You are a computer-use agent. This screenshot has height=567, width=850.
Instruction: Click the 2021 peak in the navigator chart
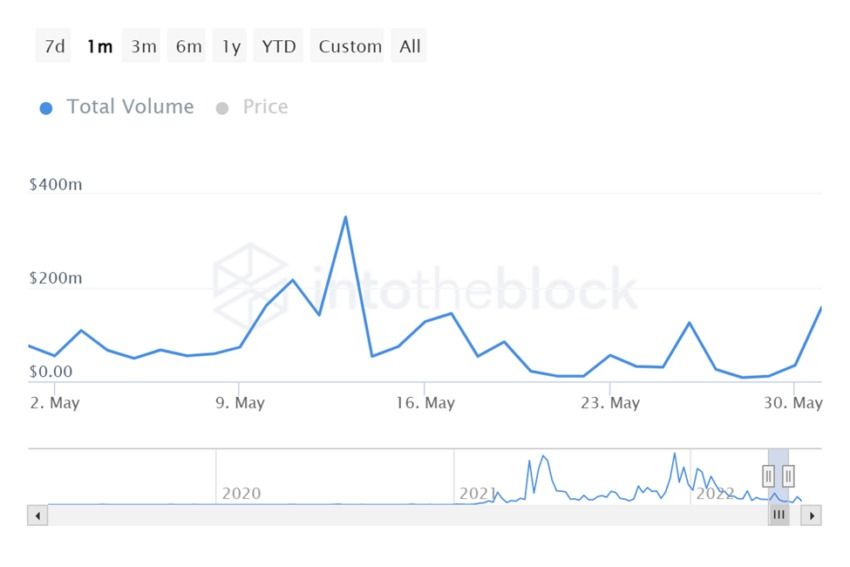[x=544, y=457]
